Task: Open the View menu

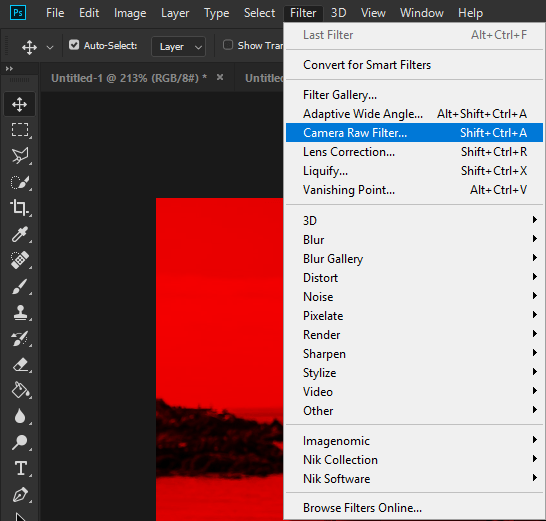Action: pyautogui.click(x=373, y=13)
